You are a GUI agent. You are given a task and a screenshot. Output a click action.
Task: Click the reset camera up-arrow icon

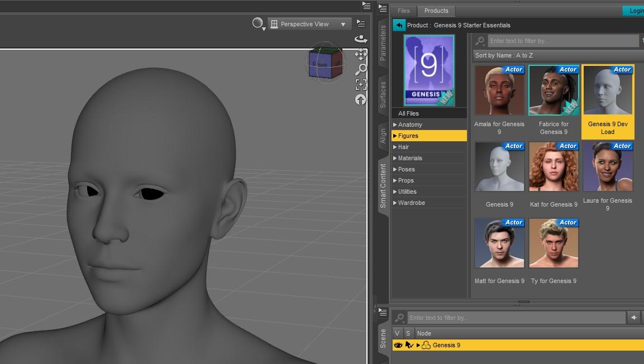[361, 100]
